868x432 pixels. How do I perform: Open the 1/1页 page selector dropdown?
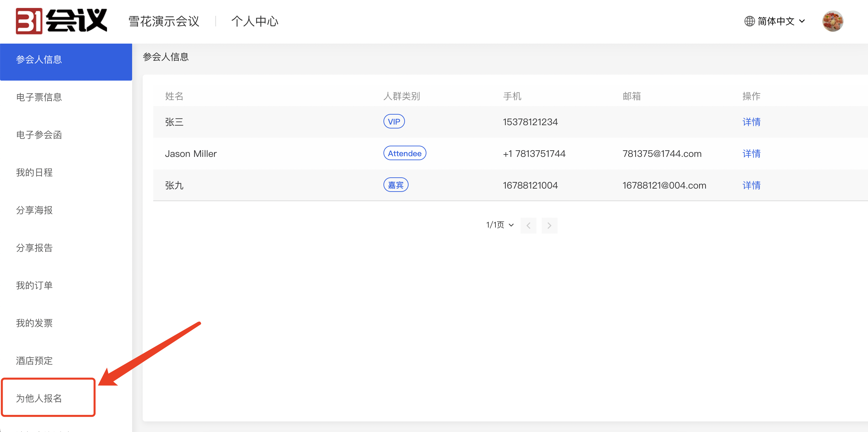[x=500, y=225]
